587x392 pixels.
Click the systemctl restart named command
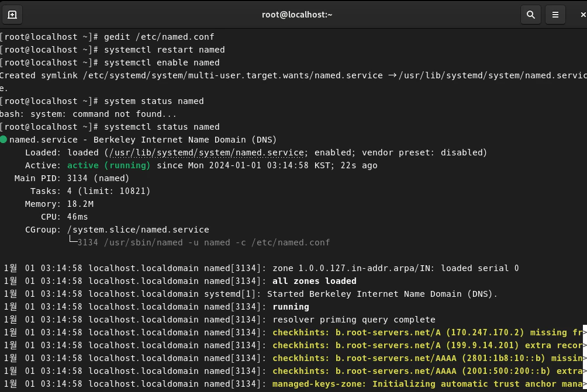pyautogui.click(x=164, y=50)
